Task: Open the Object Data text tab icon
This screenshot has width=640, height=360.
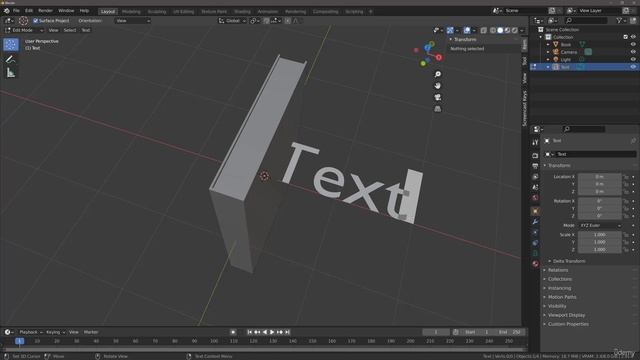Action: point(535,253)
